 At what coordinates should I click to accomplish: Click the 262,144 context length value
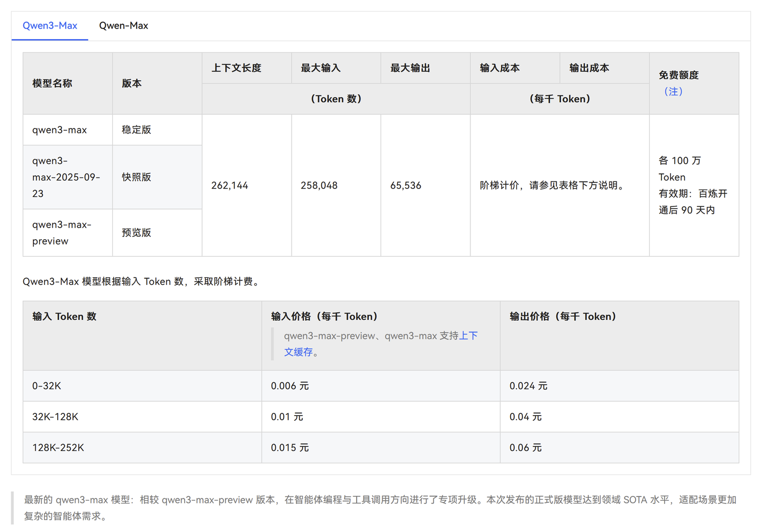pyautogui.click(x=230, y=185)
